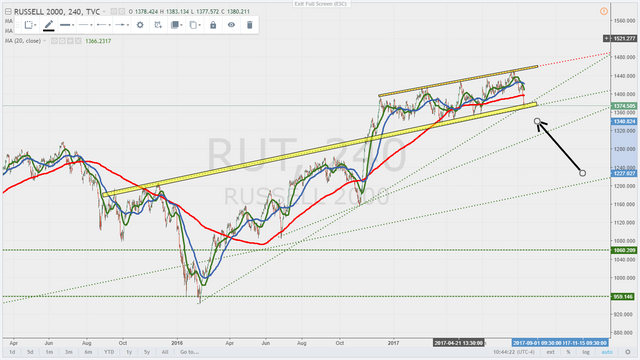This screenshot has width=640, height=360.
Task: Click plus button beside 1521.277 price
Action: 607,38
